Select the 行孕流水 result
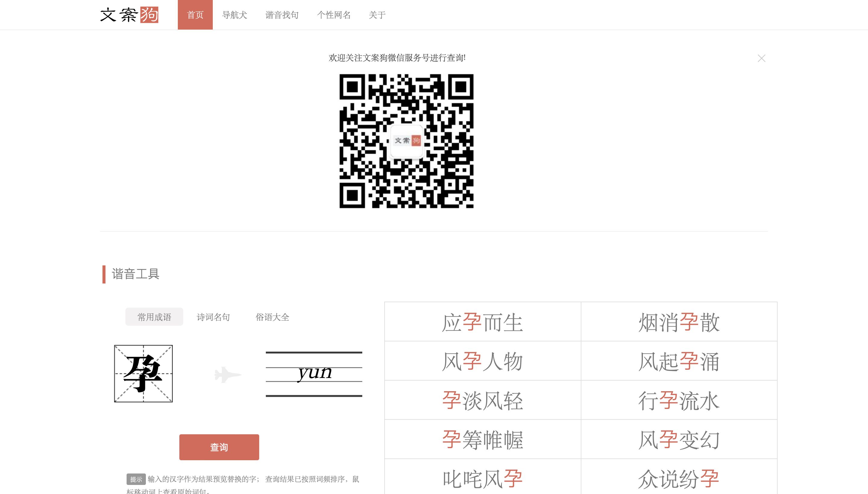The width and height of the screenshot is (868, 494). [x=679, y=401]
